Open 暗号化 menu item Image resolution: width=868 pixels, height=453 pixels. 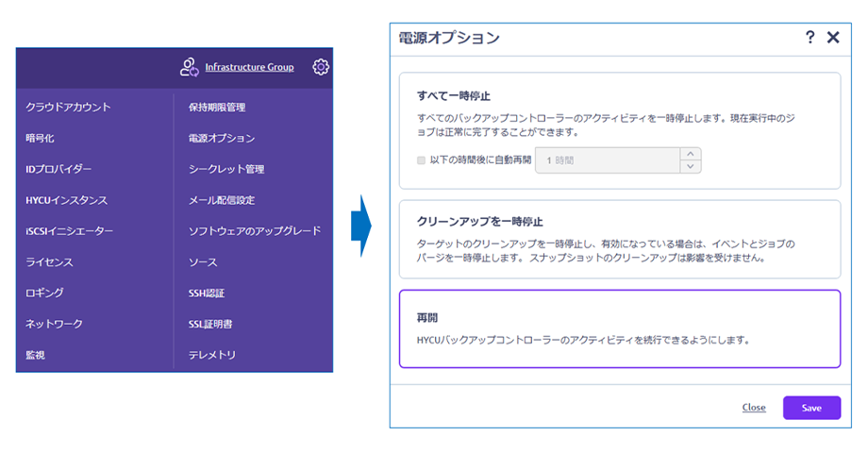coord(40,138)
